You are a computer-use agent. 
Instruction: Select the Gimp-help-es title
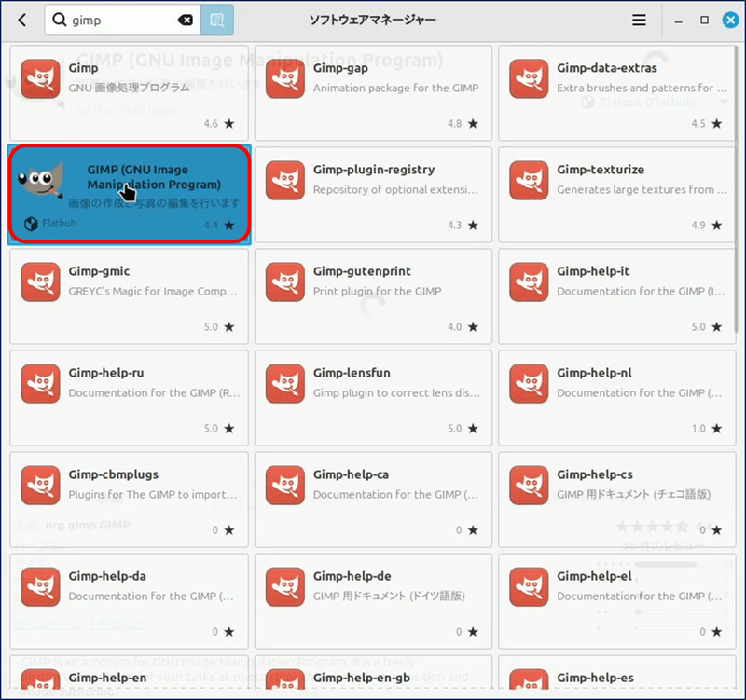pyautogui.click(x=596, y=678)
